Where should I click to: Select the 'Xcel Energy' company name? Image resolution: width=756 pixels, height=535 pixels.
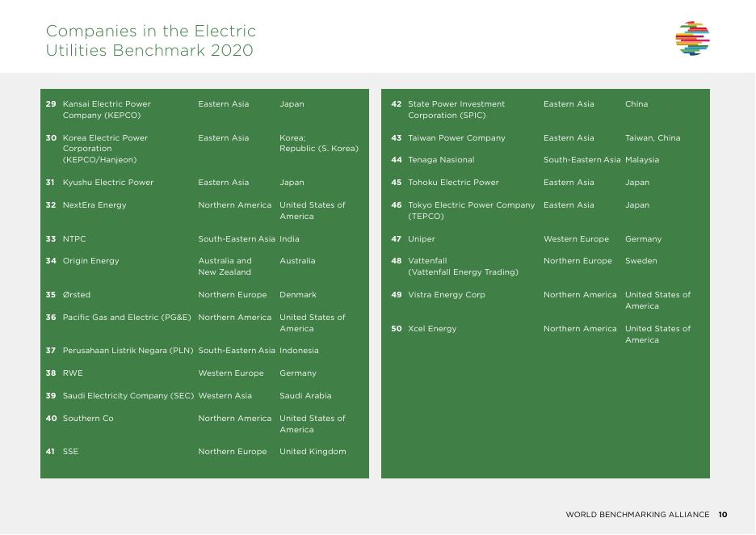(432, 329)
